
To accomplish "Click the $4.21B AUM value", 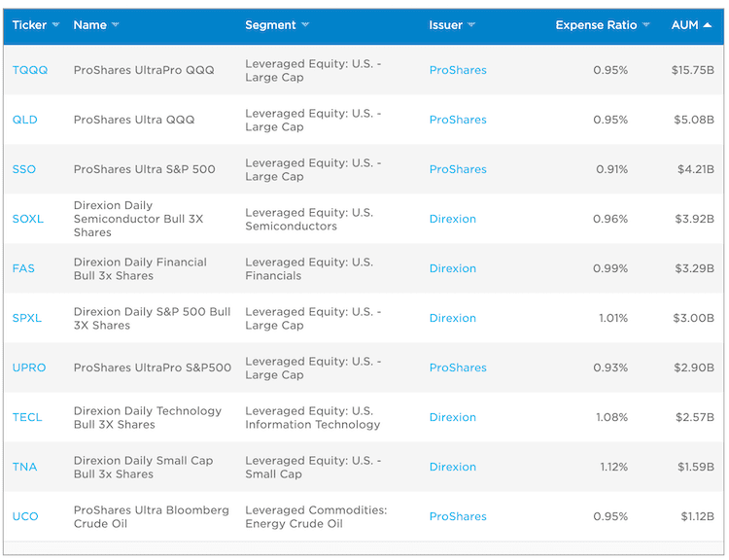I will point(696,169).
